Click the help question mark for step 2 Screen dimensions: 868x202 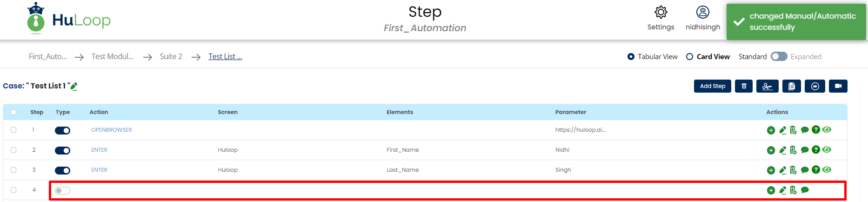815,150
